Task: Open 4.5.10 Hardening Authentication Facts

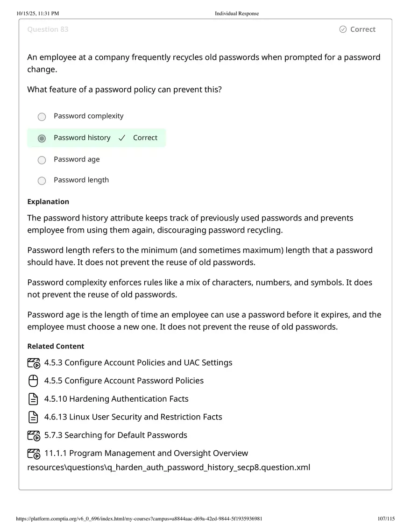Action: (x=116, y=398)
